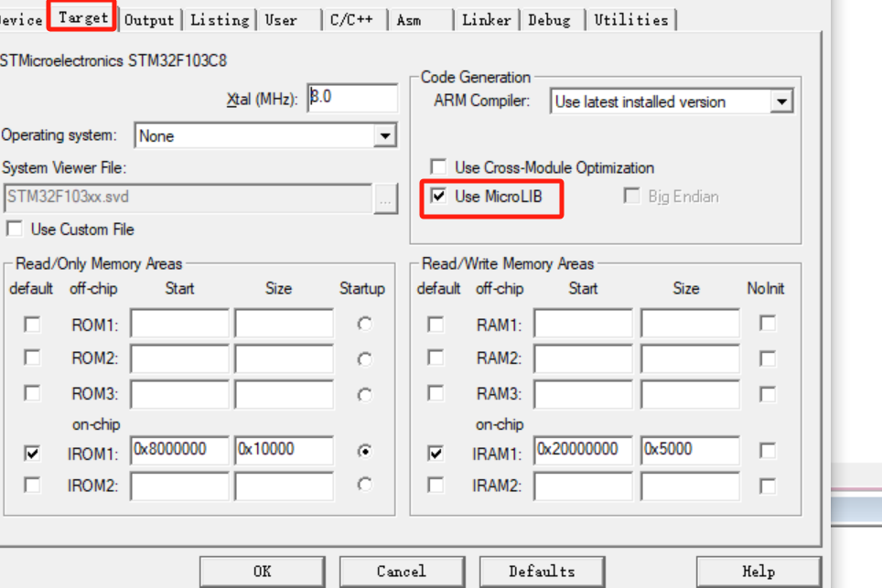
Task: Click the RAM3 Size field
Action: tap(690, 394)
